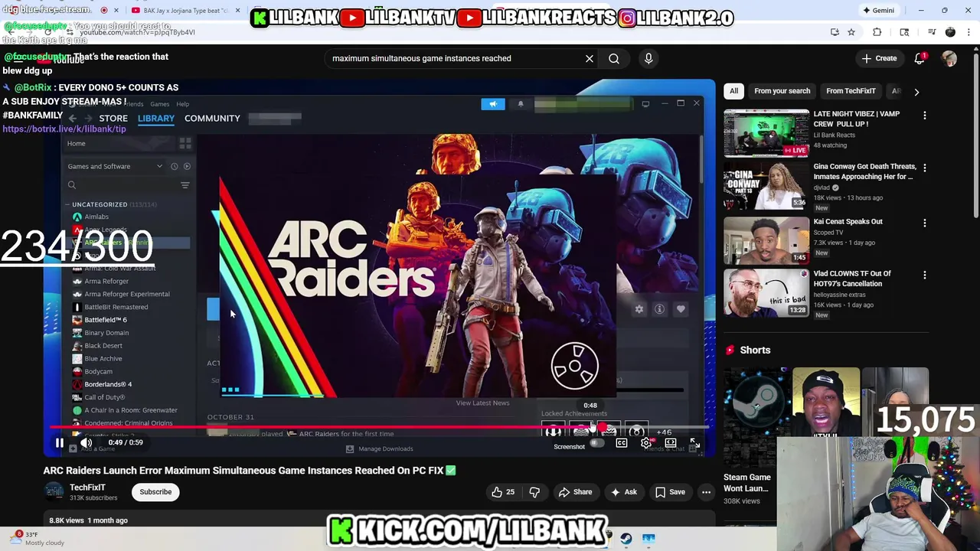Select the All filter chip
980x551 pixels.
point(733,91)
